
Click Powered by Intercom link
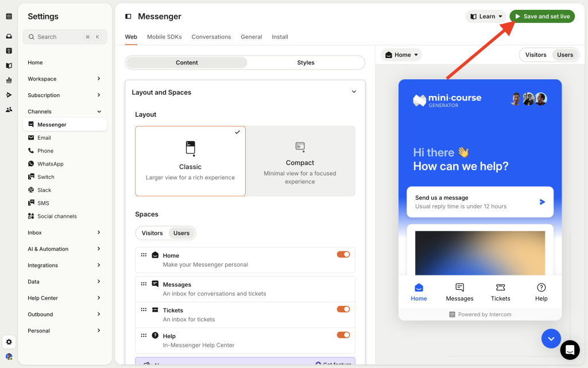point(480,315)
